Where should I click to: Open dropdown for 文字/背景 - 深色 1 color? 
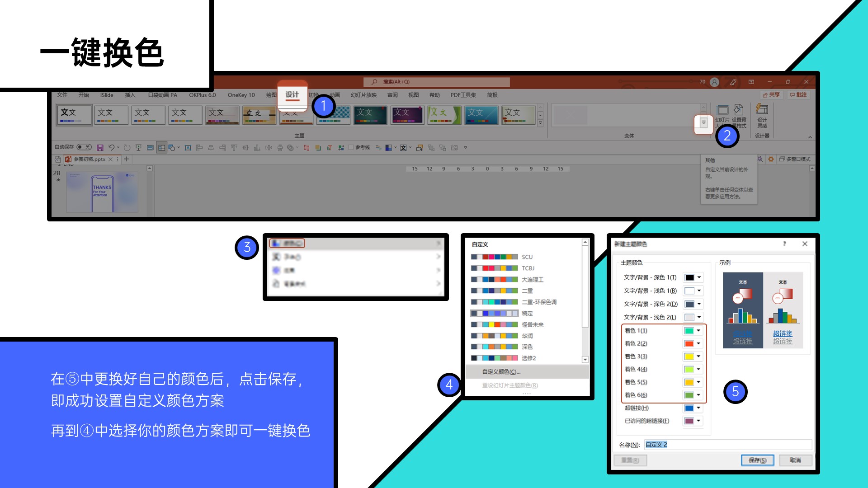[699, 277]
